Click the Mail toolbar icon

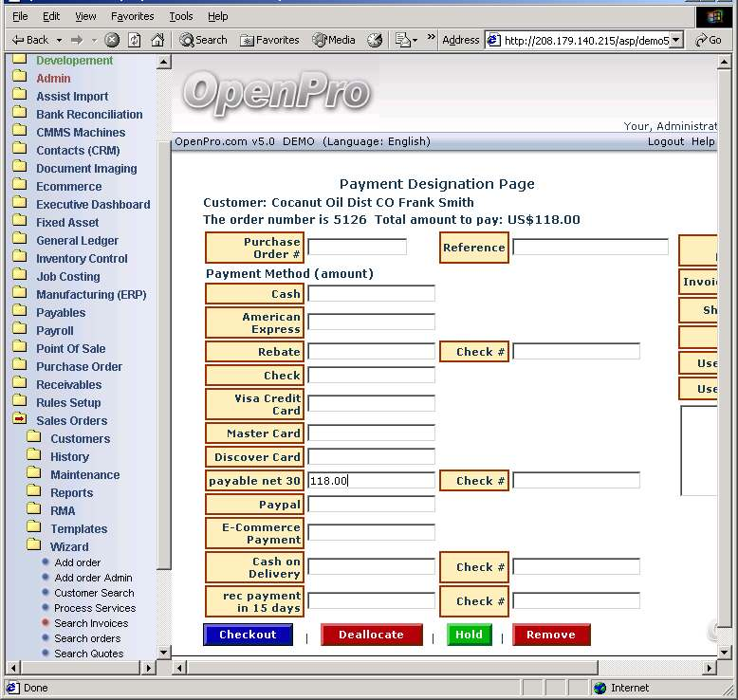[404, 40]
